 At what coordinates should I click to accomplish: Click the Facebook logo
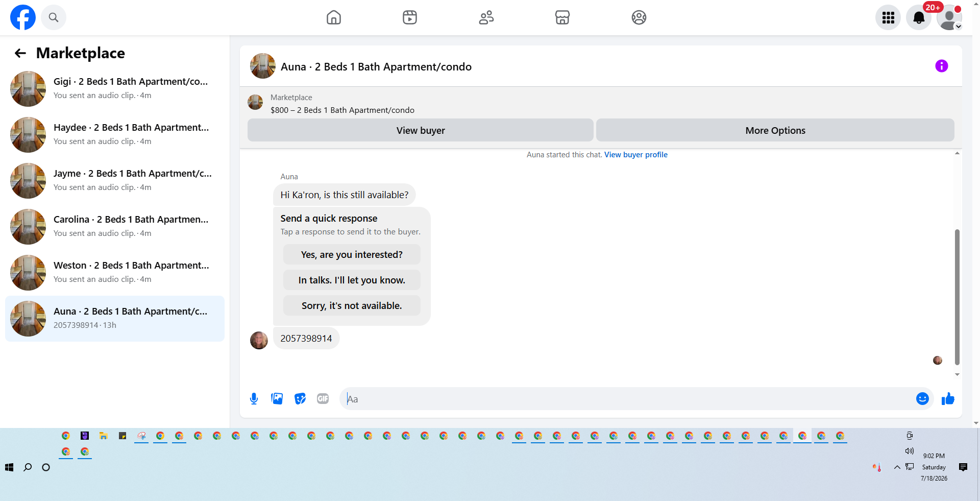[x=23, y=17]
